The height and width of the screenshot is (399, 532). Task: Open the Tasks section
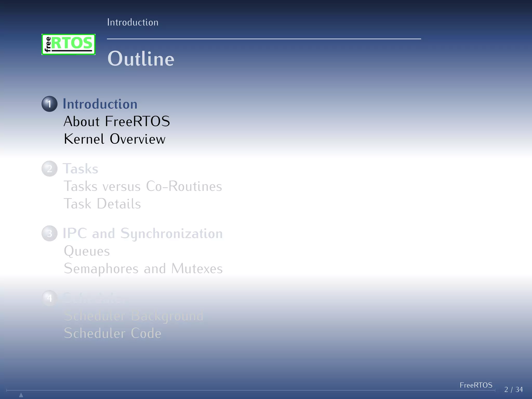(81, 169)
